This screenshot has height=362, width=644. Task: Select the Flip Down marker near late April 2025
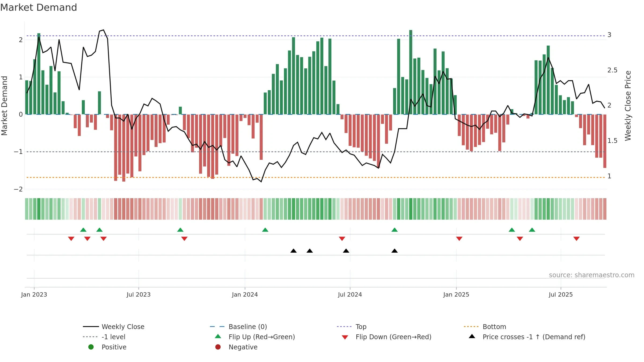(520, 239)
